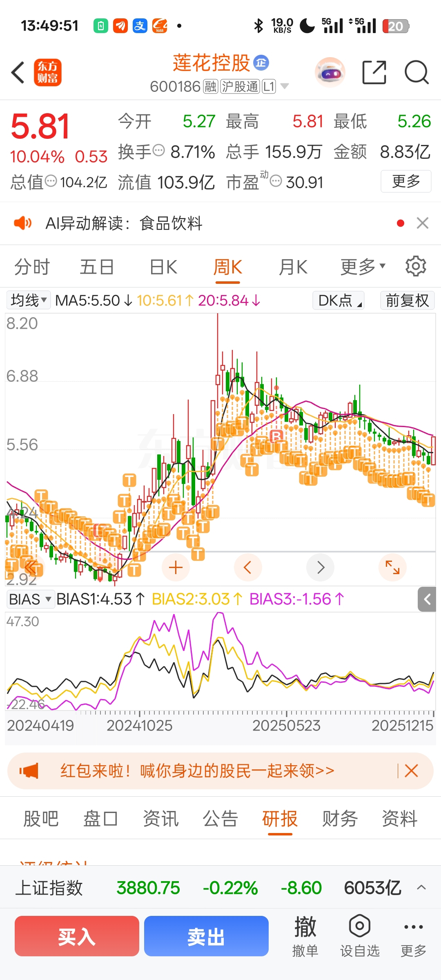Tap the red-packet megaphone icon
The width and height of the screenshot is (441, 980).
[29, 771]
